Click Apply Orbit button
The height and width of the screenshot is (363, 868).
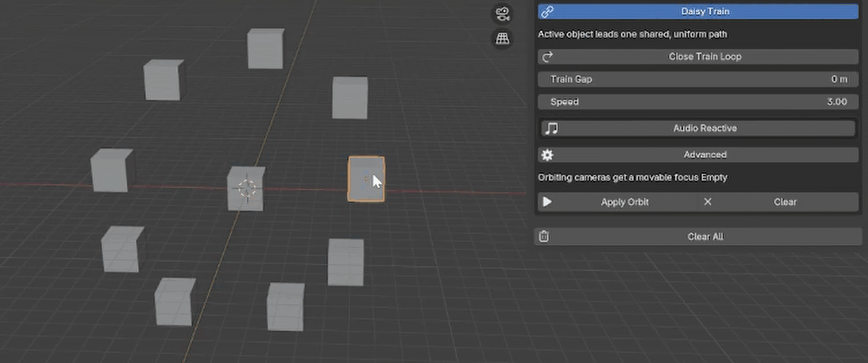[618, 202]
